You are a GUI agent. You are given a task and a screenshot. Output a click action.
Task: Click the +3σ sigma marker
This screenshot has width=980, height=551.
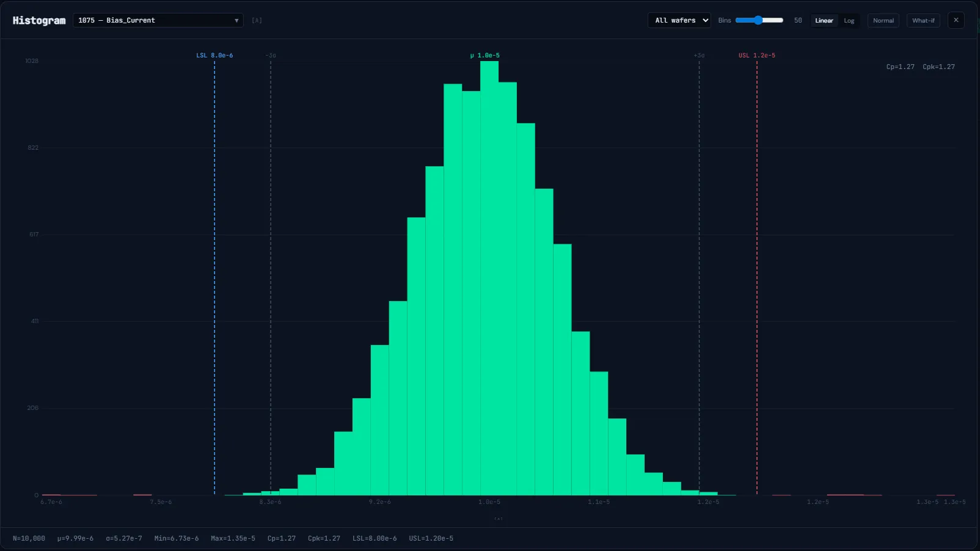click(x=698, y=56)
